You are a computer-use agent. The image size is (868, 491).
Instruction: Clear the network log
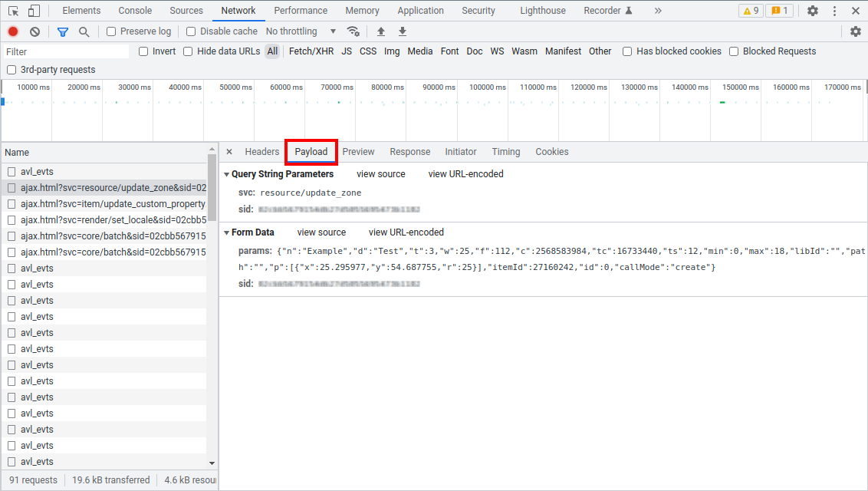[35, 31]
